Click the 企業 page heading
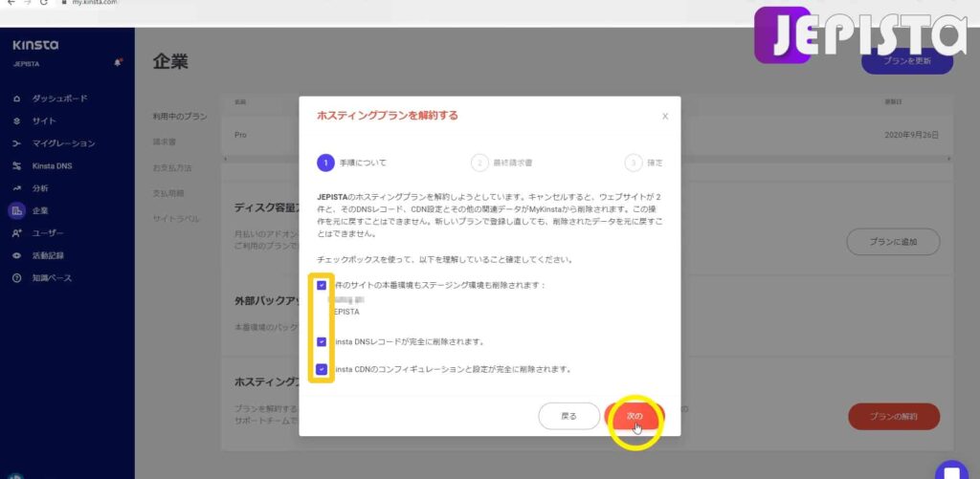980x479 pixels. coord(170,62)
